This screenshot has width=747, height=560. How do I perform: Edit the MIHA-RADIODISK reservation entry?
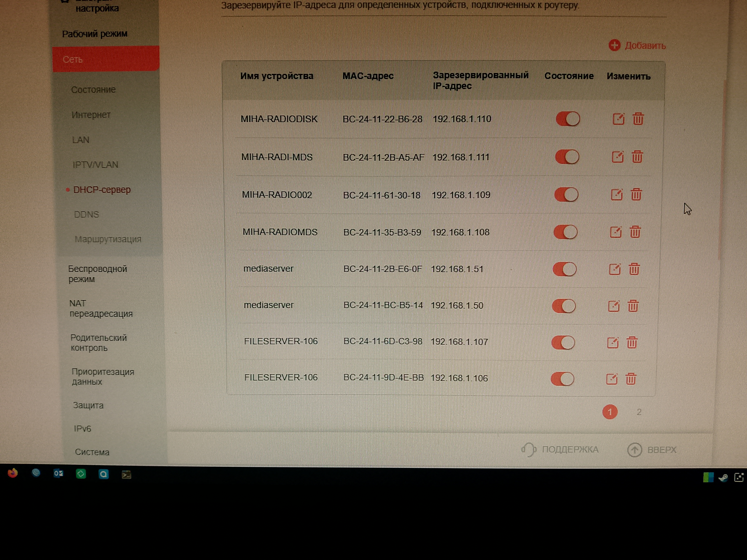tap(618, 119)
